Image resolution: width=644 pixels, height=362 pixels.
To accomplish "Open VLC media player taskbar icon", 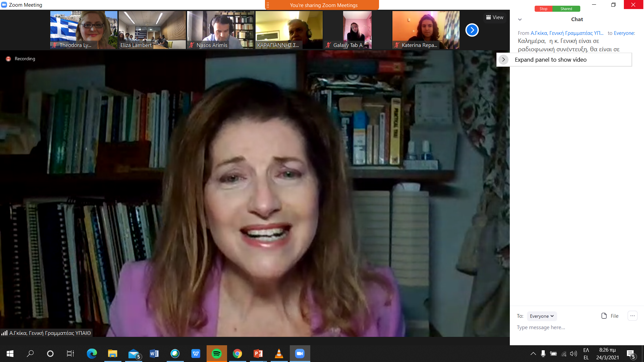I will point(279,354).
